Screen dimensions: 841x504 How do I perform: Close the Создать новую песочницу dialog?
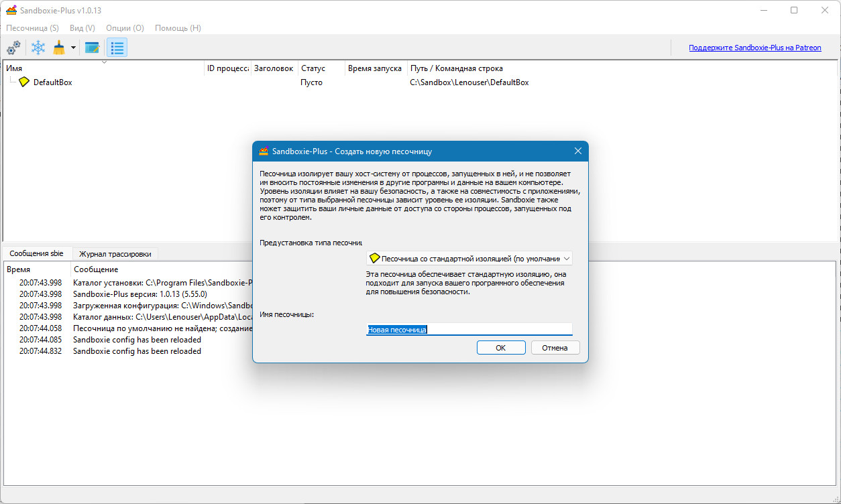[x=577, y=151]
